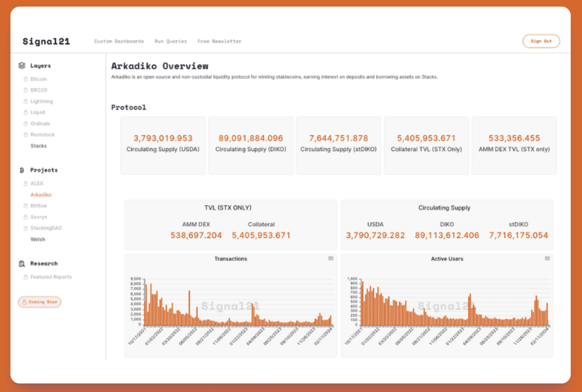
Task: Click the lock icon beside Bitcoin
Action: (26, 79)
